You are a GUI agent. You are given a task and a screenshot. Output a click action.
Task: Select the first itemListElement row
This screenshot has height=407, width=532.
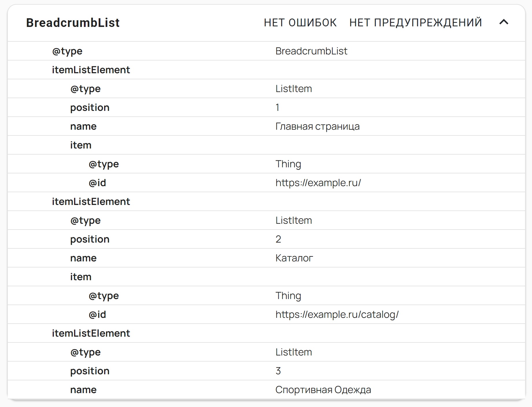(91, 70)
